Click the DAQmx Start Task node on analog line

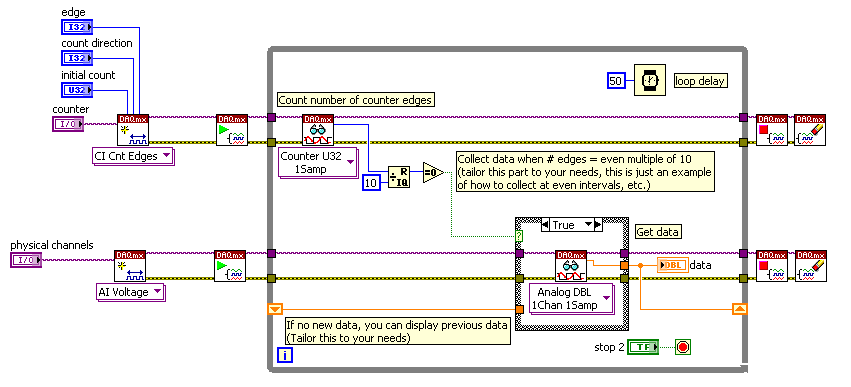[230, 265]
